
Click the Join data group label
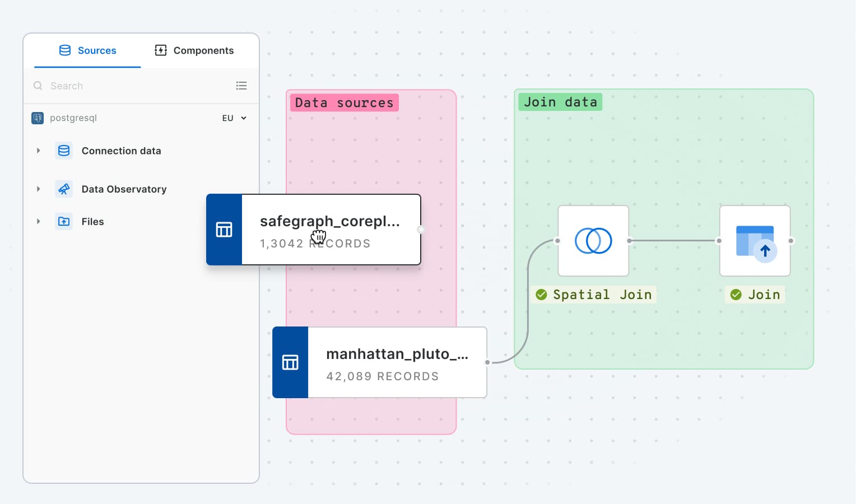(x=560, y=102)
